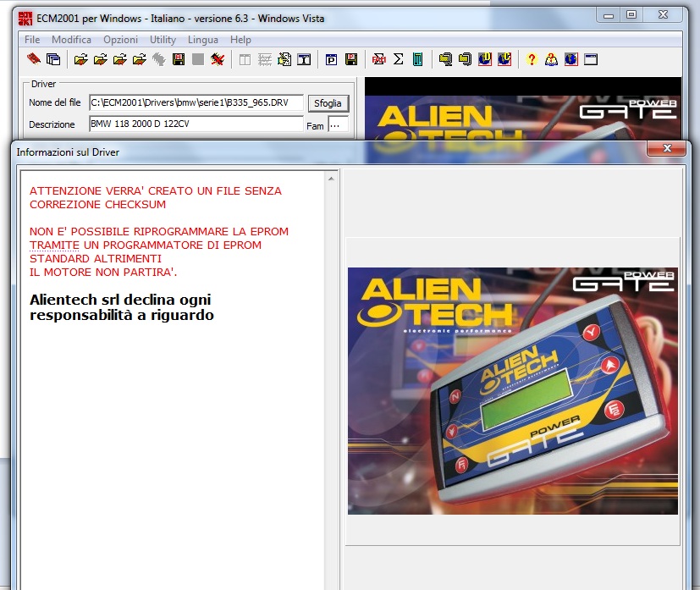The height and width of the screenshot is (590, 700).
Task: Click the red FAM sigma icon
Action: (x=379, y=59)
